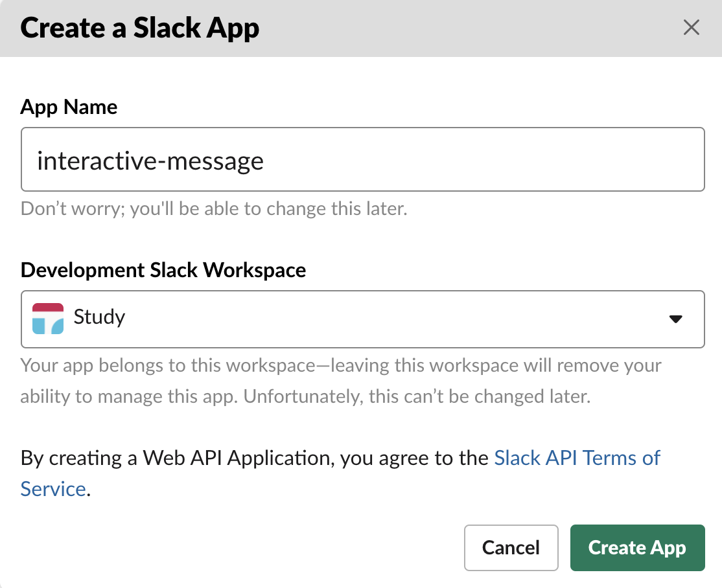The height and width of the screenshot is (588, 722).
Task: Expand the workspace selector caret
Action: pos(675,319)
